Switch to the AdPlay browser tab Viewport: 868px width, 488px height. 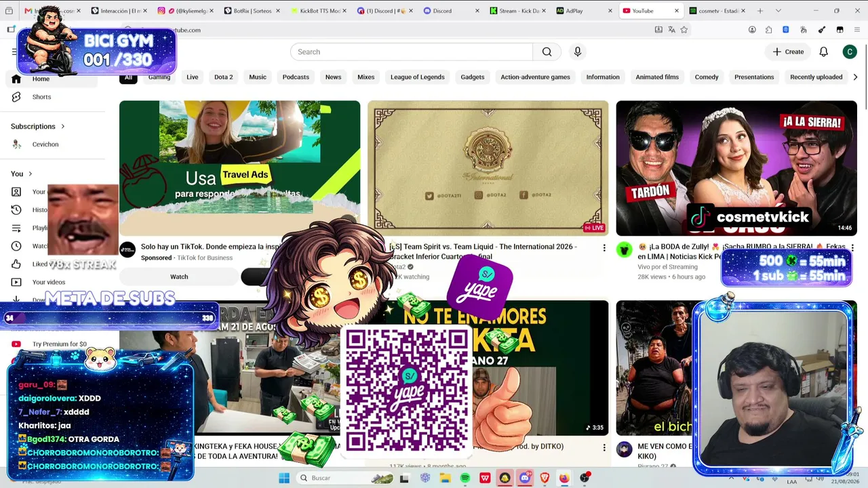pos(584,11)
